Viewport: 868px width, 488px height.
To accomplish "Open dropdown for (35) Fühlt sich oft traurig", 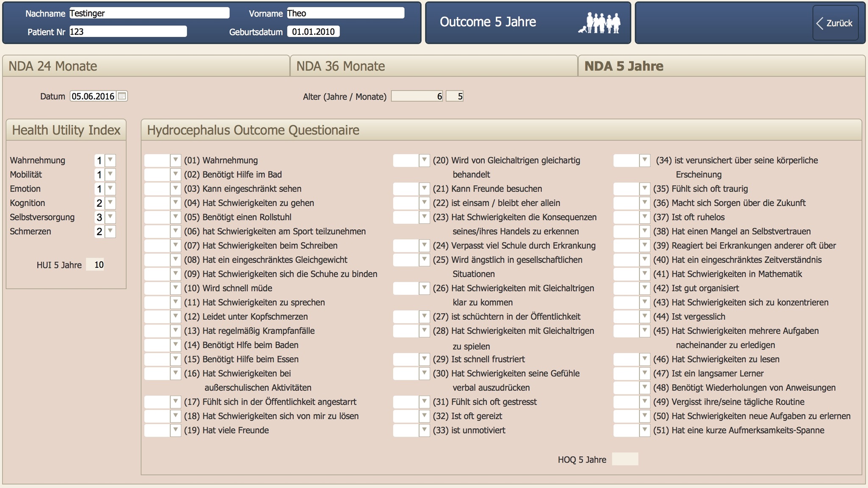I will pyautogui.click(x=644, y=189).
